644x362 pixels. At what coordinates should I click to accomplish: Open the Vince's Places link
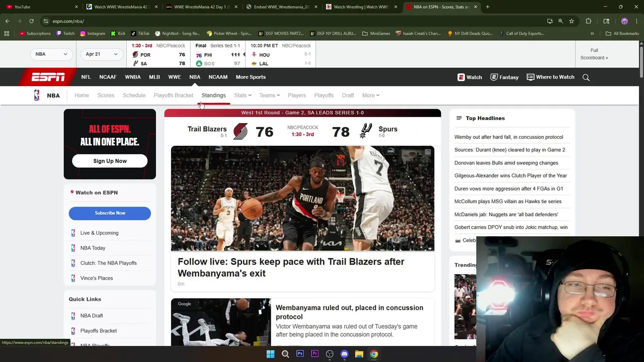click(97, 278)
